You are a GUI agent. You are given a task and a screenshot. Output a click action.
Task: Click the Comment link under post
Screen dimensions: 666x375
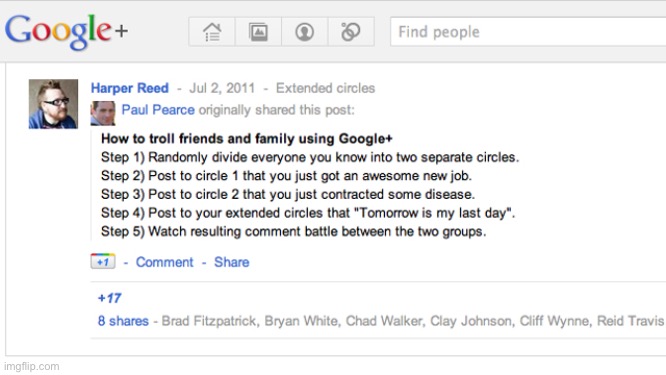pyautogui.click(x=164, y=262)
